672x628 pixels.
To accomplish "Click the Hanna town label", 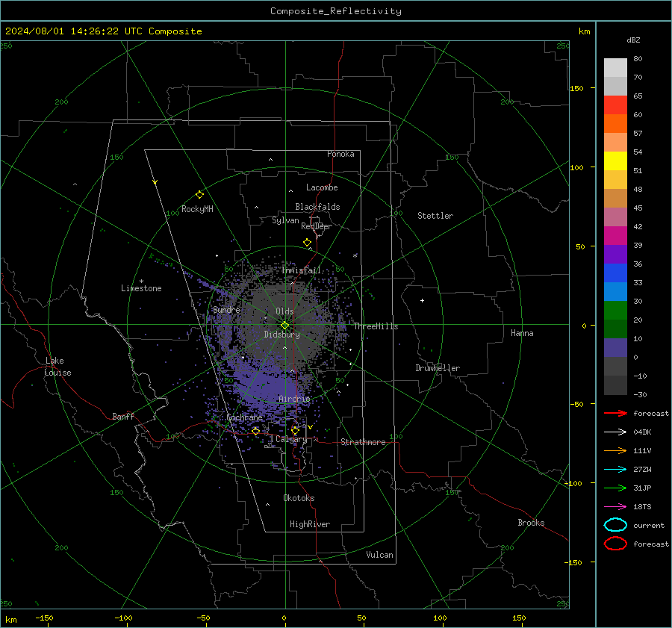I will 522,333.
